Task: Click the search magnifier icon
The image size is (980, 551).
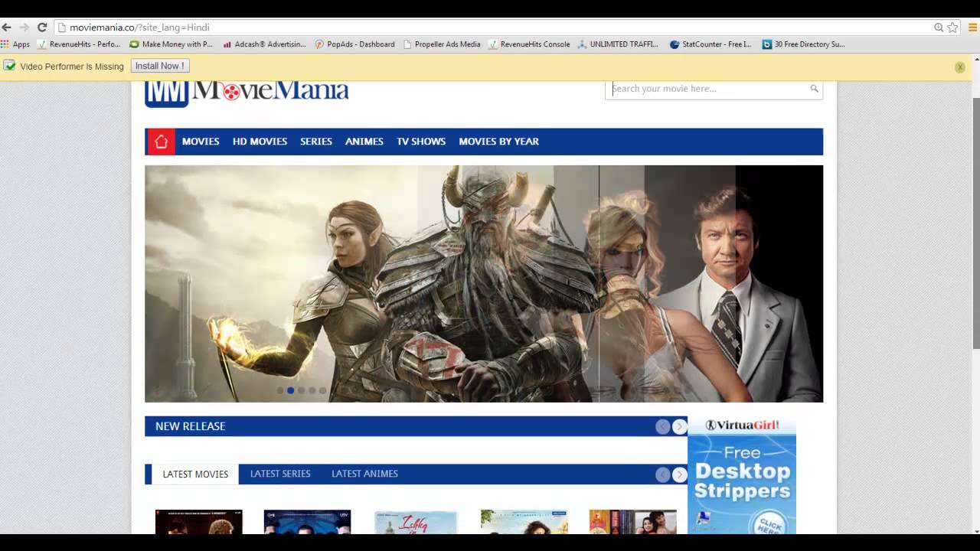Action: click(x=815, y=89)
